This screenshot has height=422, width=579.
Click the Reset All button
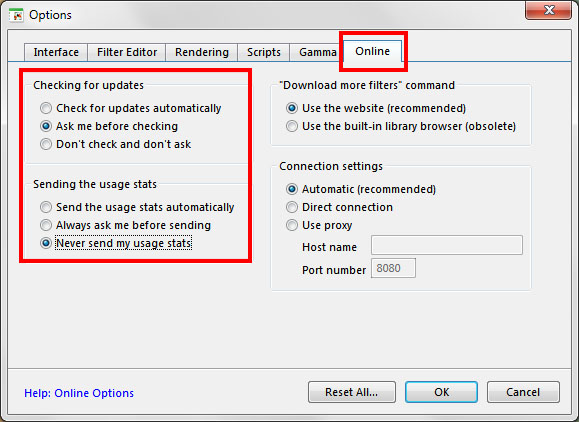coord(352,392)
